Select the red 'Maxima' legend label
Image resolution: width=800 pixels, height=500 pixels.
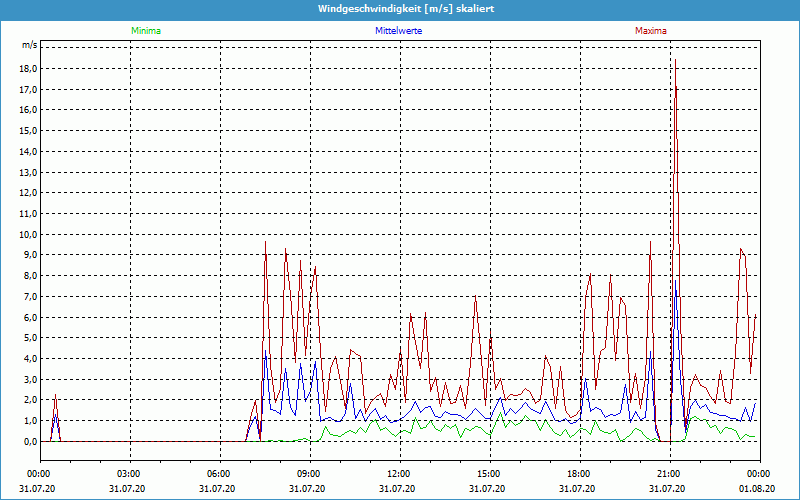pos(650,31)
